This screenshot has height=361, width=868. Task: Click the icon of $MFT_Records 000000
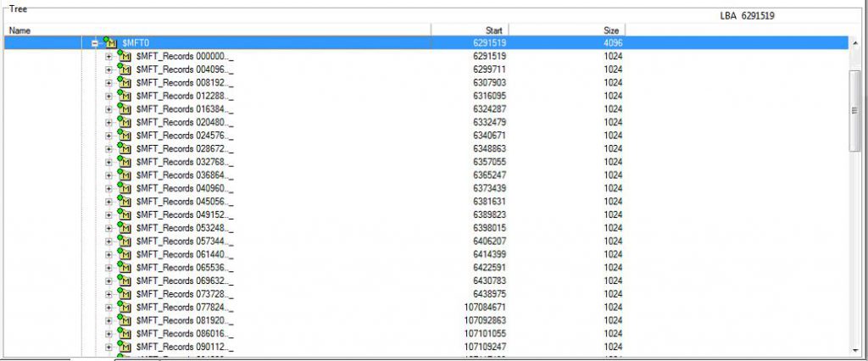click(x=124, y=56)
